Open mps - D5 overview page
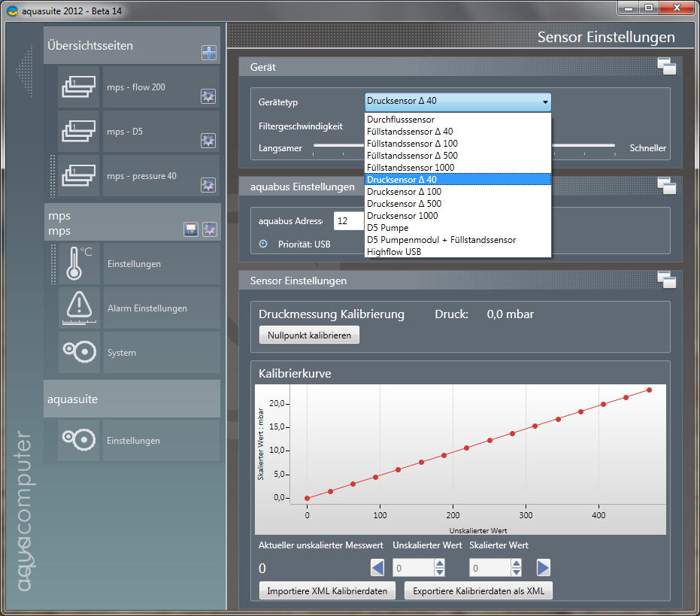700x616 pixels. pyautogui.click(x=161, y=132)
